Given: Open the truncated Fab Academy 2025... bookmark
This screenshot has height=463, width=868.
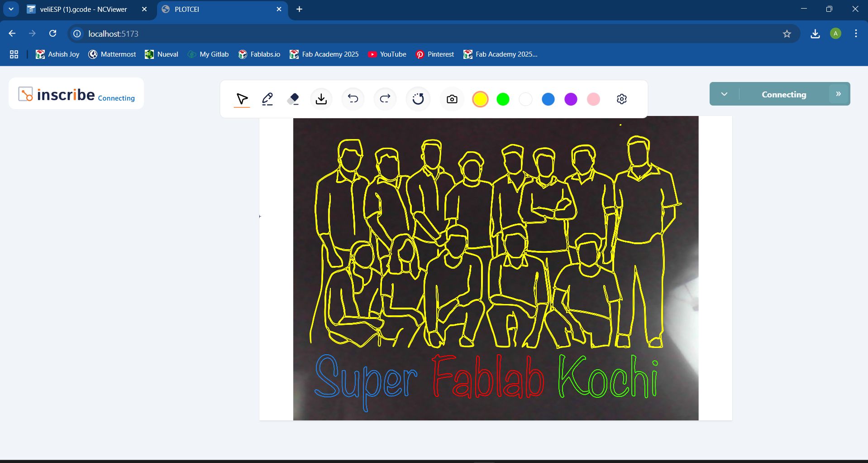Looking at the screenshot, I should click(x=501, y=54).
